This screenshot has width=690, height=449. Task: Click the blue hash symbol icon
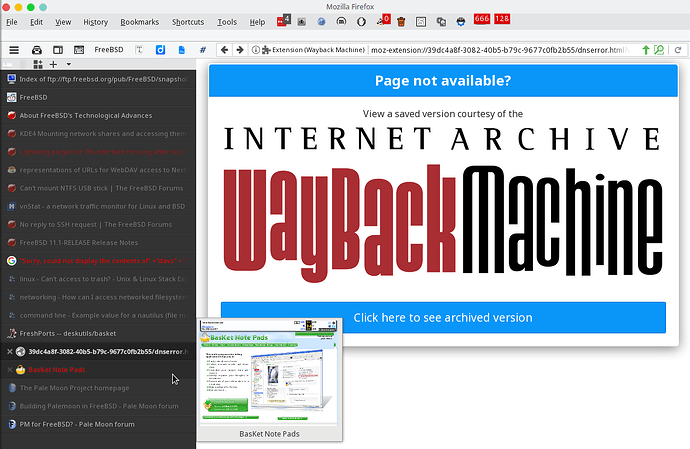click(x=202, y=50)
